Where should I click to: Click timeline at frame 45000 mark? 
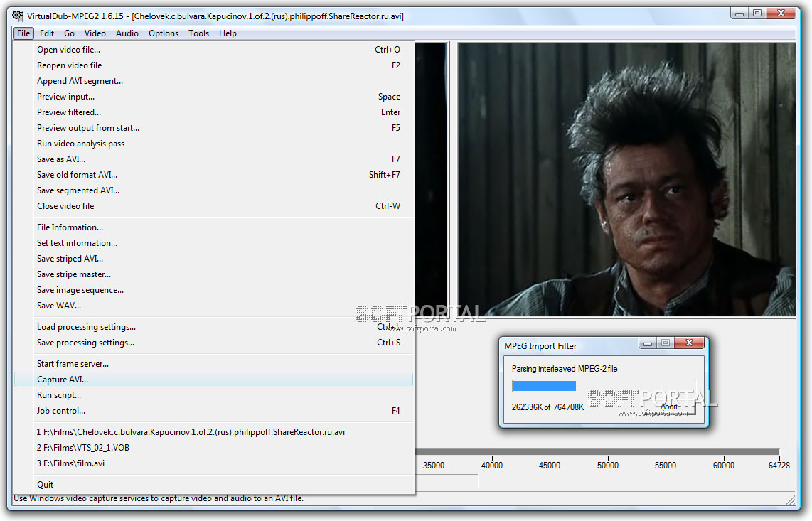tap(550, 465)
